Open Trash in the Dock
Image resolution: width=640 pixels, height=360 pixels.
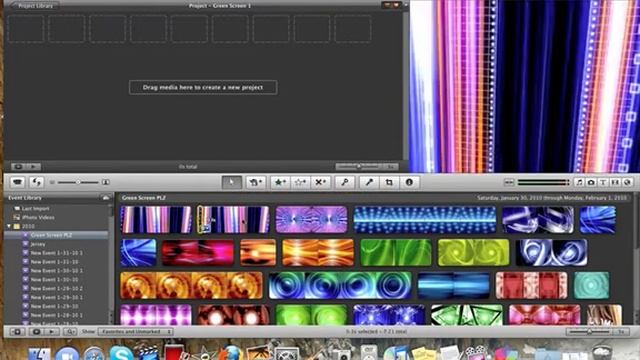[602, 353]
